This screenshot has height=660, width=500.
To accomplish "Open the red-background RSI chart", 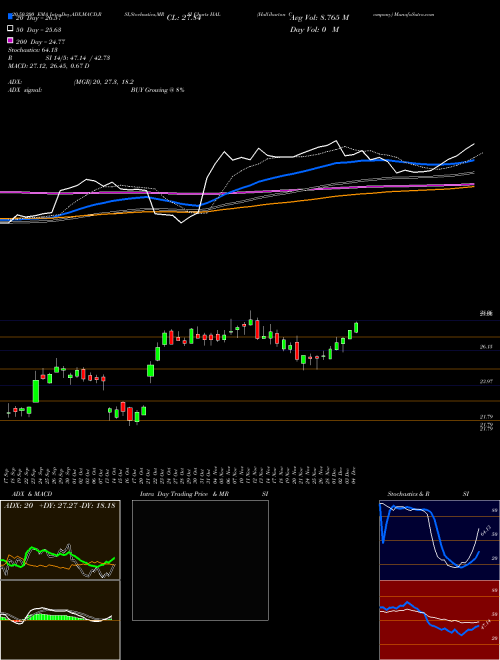I will [x=439, y=620].
